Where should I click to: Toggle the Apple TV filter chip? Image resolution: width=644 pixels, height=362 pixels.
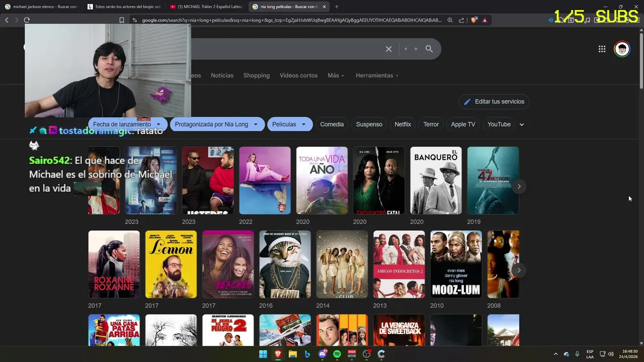pos(463,124)
